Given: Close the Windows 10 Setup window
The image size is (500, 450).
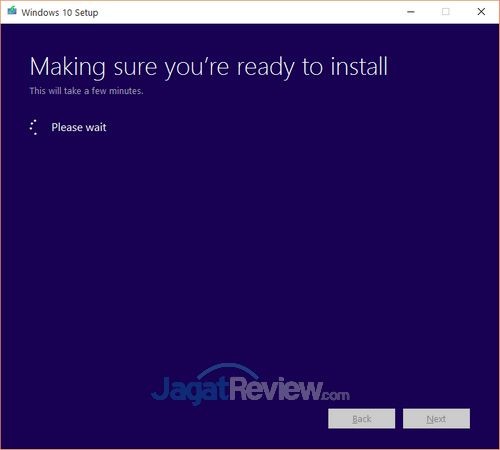Looking at the screenshot, I should [x=481, y=12].
